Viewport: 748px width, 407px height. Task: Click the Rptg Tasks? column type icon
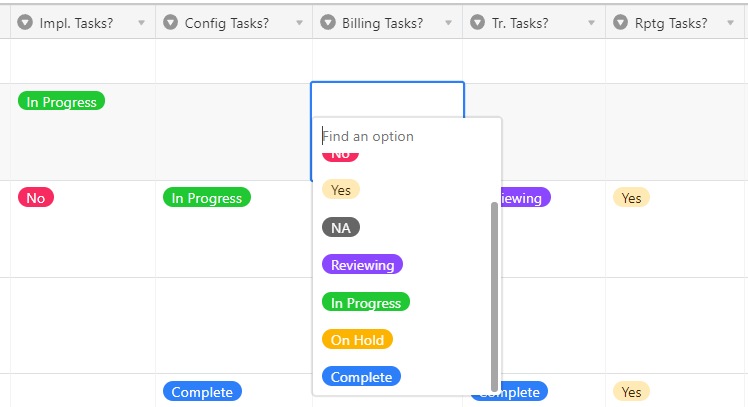click(620, 22)
